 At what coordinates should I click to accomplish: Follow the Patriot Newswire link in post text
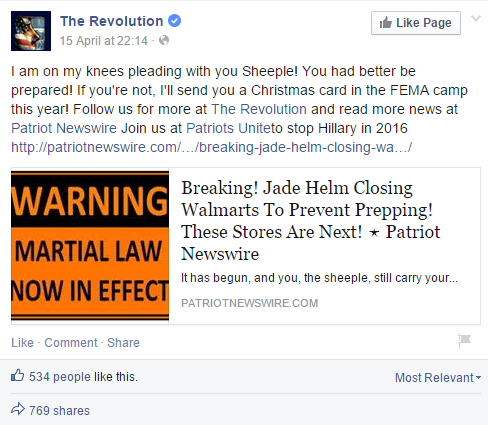64,128
